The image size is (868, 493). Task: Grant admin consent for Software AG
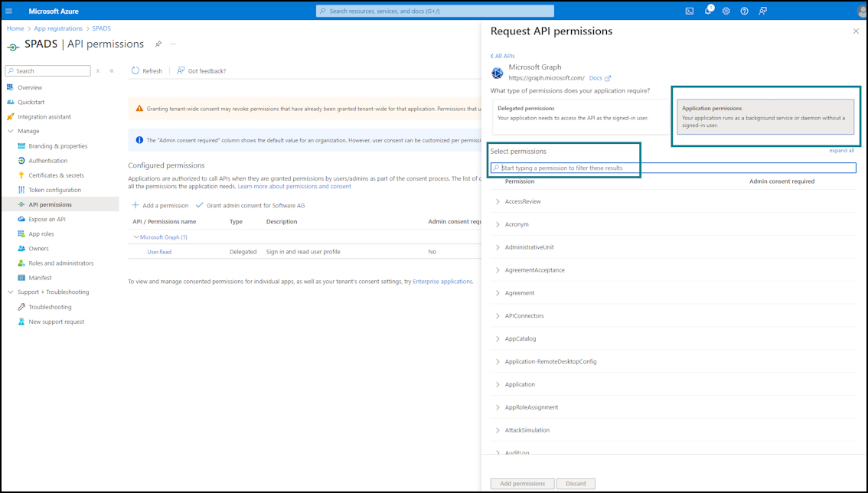point(250,205)
